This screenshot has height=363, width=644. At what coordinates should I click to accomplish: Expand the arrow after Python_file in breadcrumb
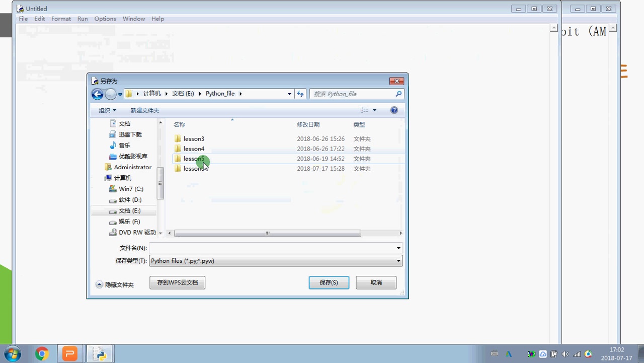[x=240, y=94]
